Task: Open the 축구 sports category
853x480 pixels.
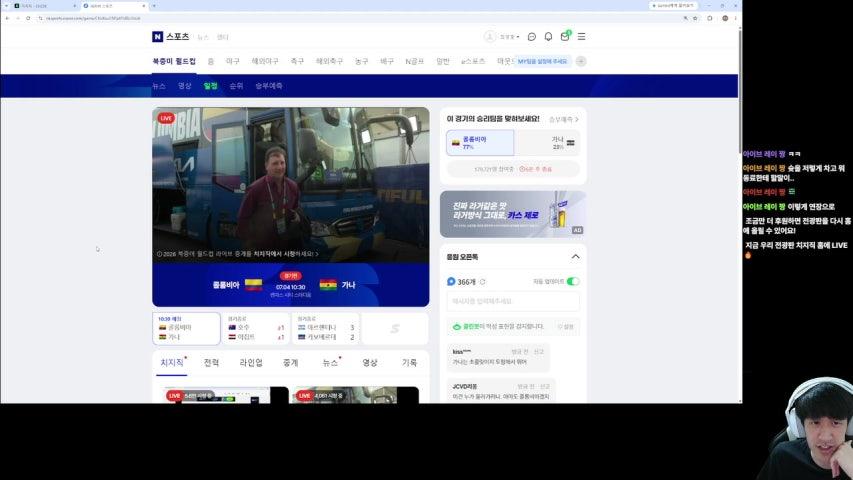Action: 297,61
